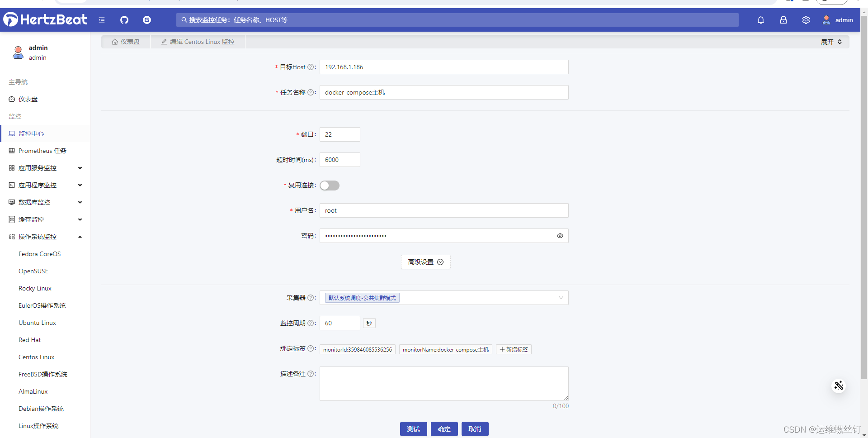
Task: Click the help icon beside 目标Host
Action: click(311, 67)
